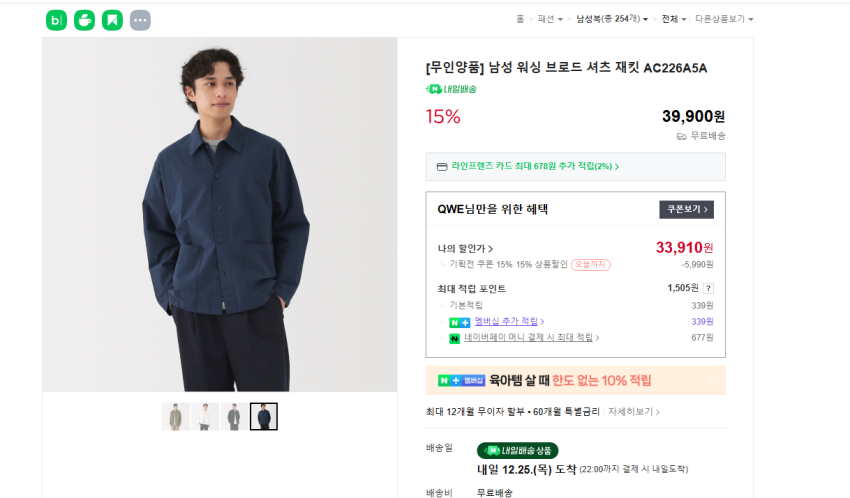The height and width of the screenshot is (498, 850).
Task: Click the green Naver cafe share icon
Action: 84,20
